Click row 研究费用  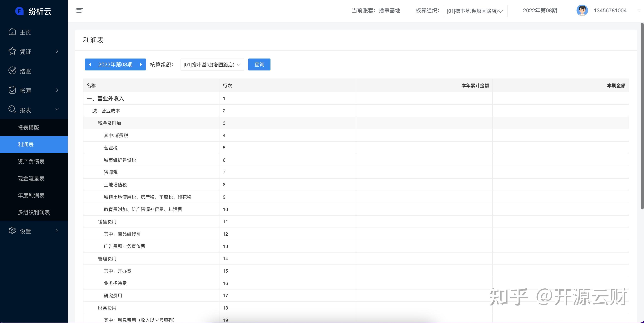pyautogui.click(x=356, y=295)
